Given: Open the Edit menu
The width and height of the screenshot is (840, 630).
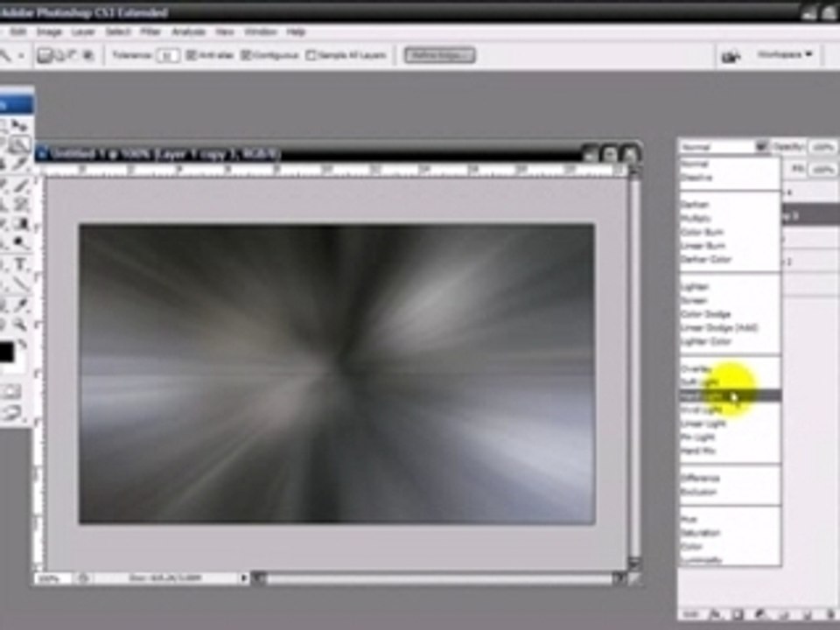Looking at the screenshot, I should click(18, 31).
